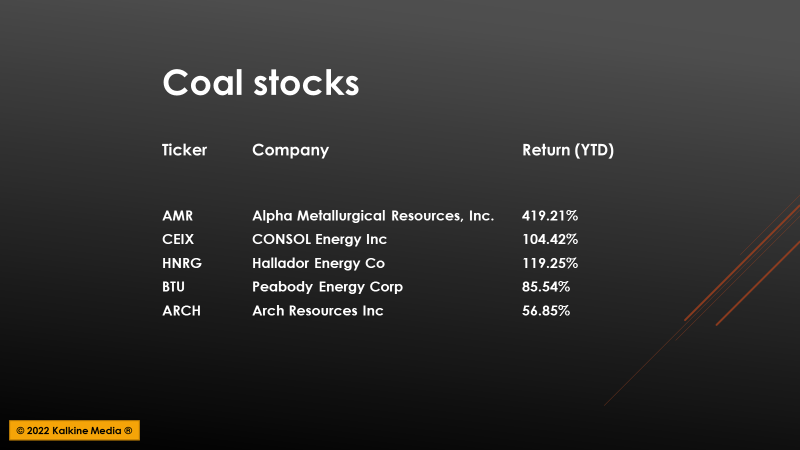Click Alpha Metallurgical Resources, Inc. company name
Image resolution: width=800 pixels, height=450 pixels.
tap(373, 216)
